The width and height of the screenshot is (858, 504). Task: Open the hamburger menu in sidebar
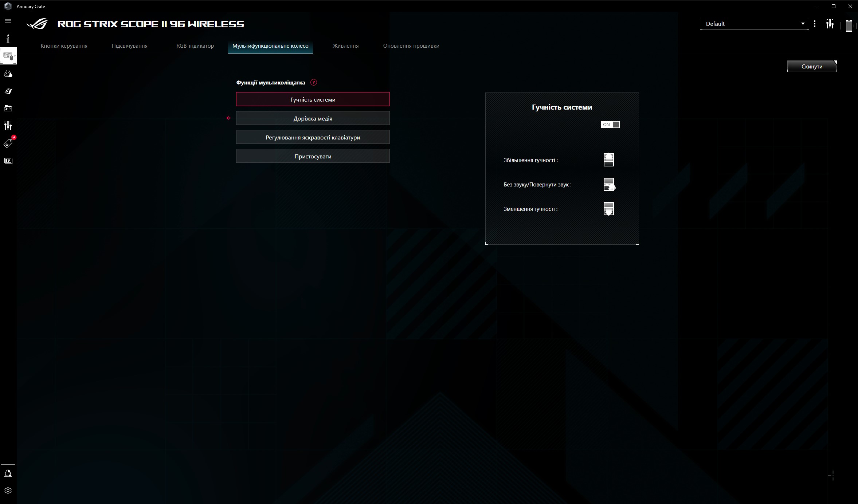coord(8,21)
